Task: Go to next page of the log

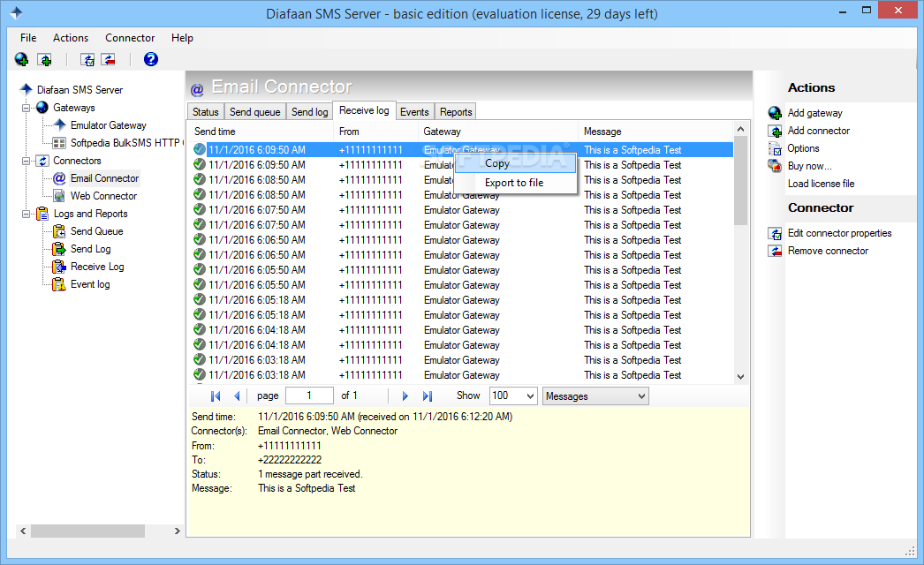Action: tap(405, 395)
